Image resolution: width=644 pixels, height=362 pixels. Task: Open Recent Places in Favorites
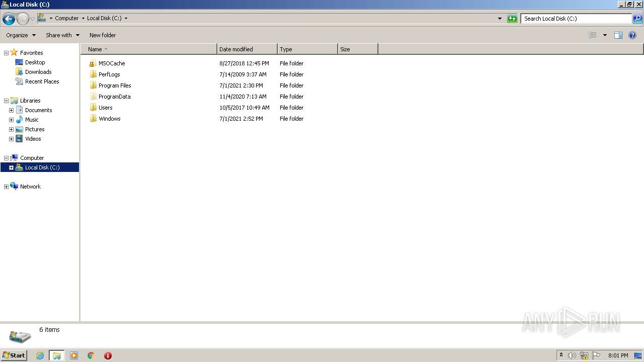[42, 81]
